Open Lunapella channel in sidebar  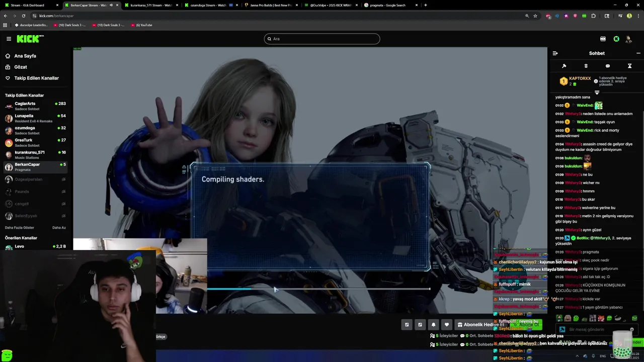36,118
